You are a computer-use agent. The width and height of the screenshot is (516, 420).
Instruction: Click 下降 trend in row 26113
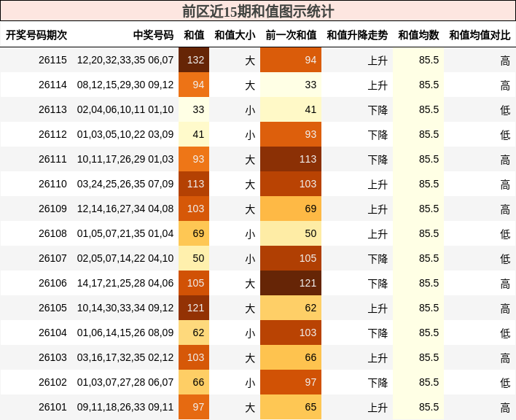378,110
